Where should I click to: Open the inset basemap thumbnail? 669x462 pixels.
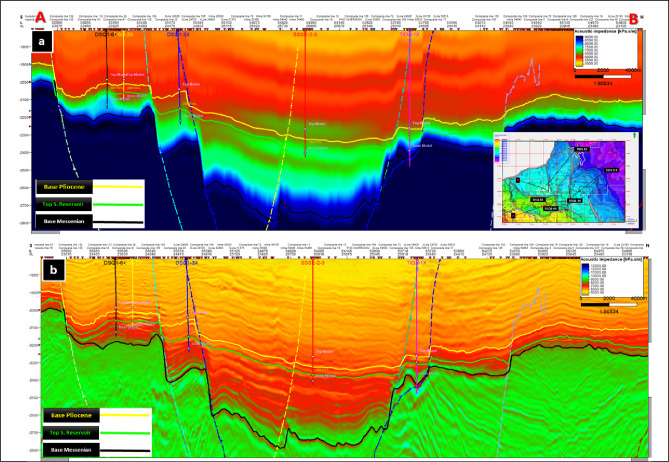coord(566,180)
